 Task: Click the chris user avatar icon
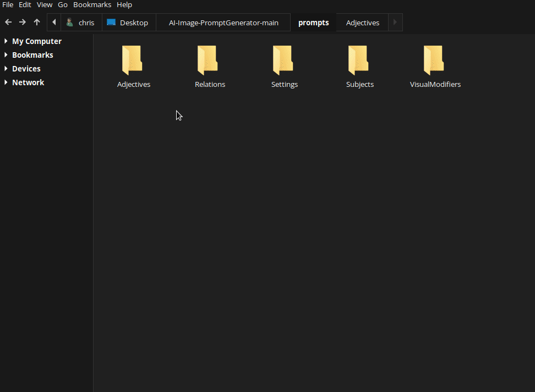point(69,23)
